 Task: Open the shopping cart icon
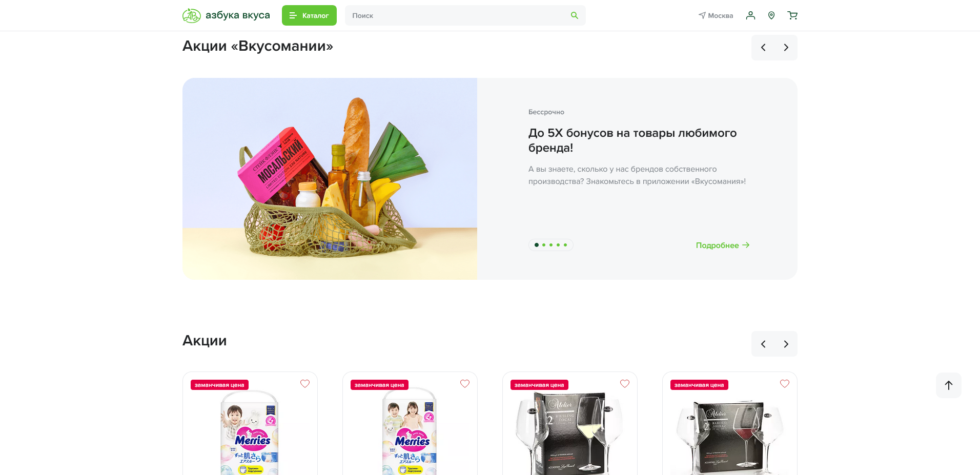792,15
